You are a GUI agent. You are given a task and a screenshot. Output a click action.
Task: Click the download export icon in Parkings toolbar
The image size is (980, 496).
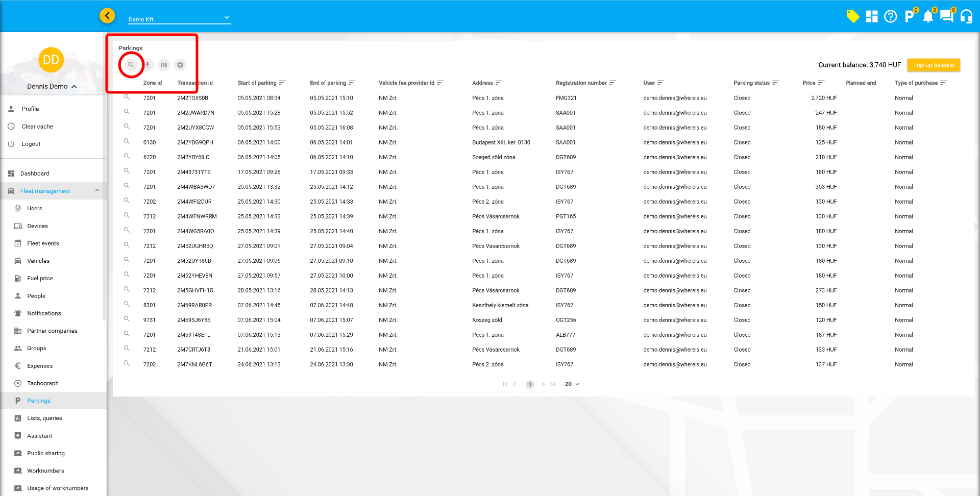[x=148, y=65]
